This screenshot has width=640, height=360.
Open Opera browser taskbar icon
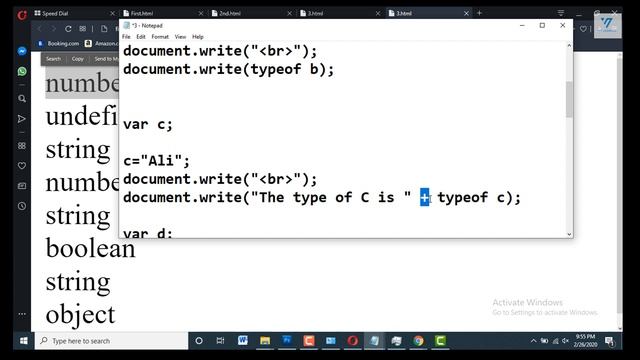coord(353,340)
